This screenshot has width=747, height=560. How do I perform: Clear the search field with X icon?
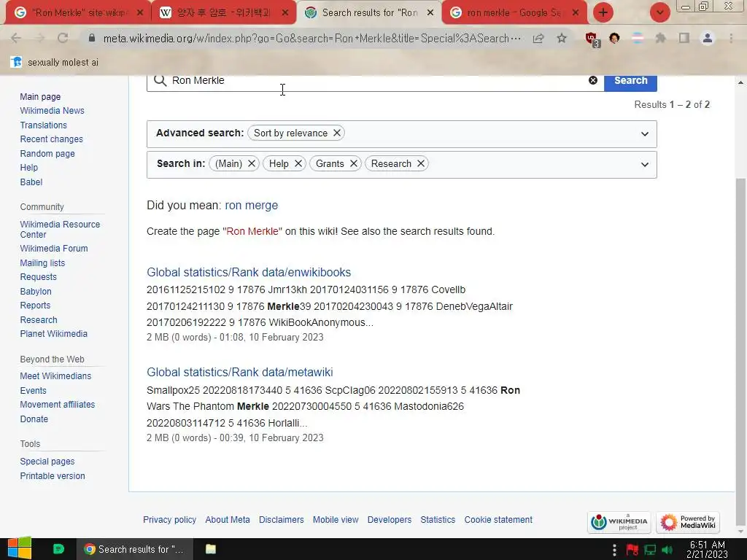(593, 80)
